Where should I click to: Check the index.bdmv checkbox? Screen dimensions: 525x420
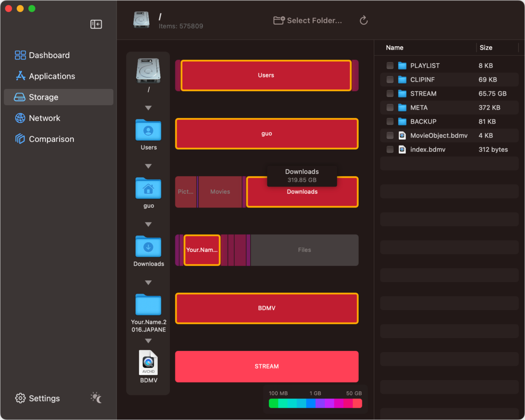(390, 150)
